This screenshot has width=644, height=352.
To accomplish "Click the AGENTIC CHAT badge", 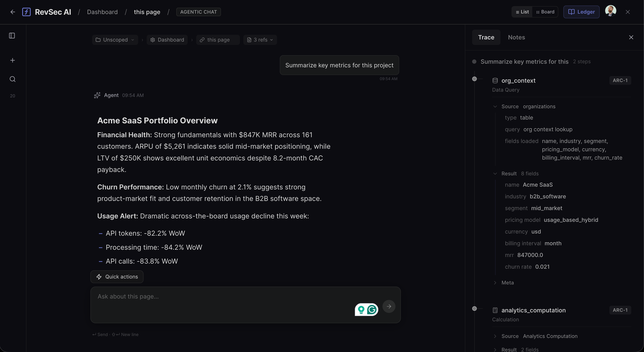I will tap(199, 12).
